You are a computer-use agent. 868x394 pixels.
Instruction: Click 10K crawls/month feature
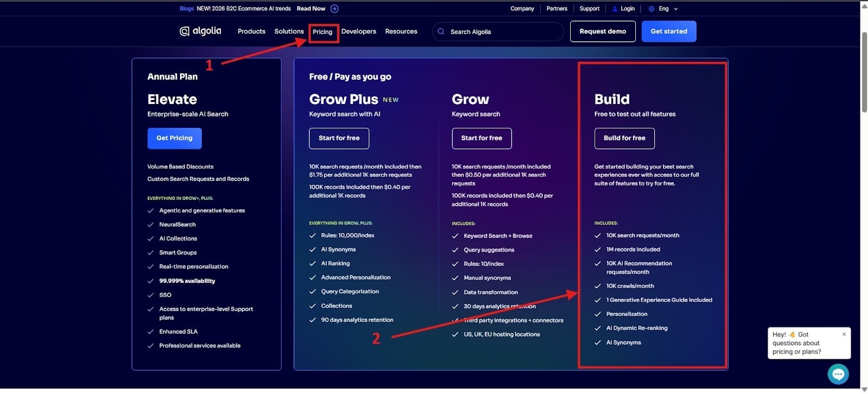click(x=630, y=286)
